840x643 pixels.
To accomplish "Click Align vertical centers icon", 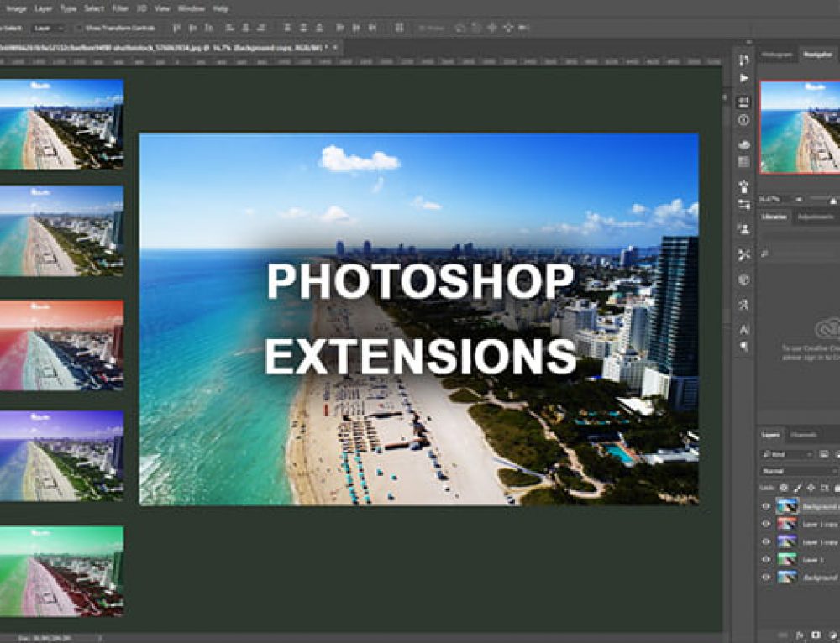I will (193, 28).
